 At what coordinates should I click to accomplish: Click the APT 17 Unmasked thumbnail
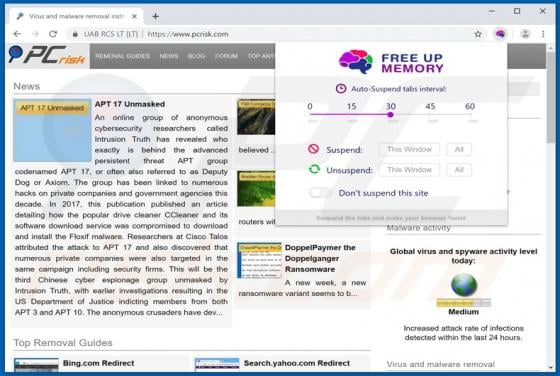[52, 130]
